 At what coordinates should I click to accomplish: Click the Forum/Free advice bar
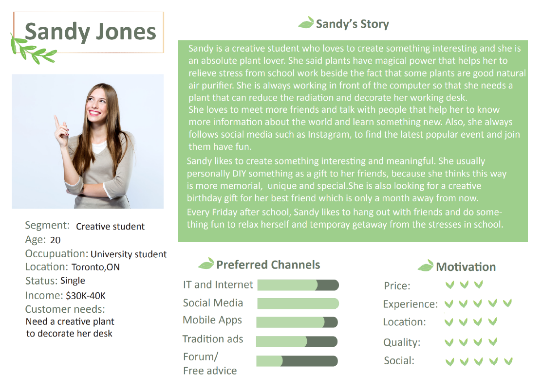pos(297,361)
